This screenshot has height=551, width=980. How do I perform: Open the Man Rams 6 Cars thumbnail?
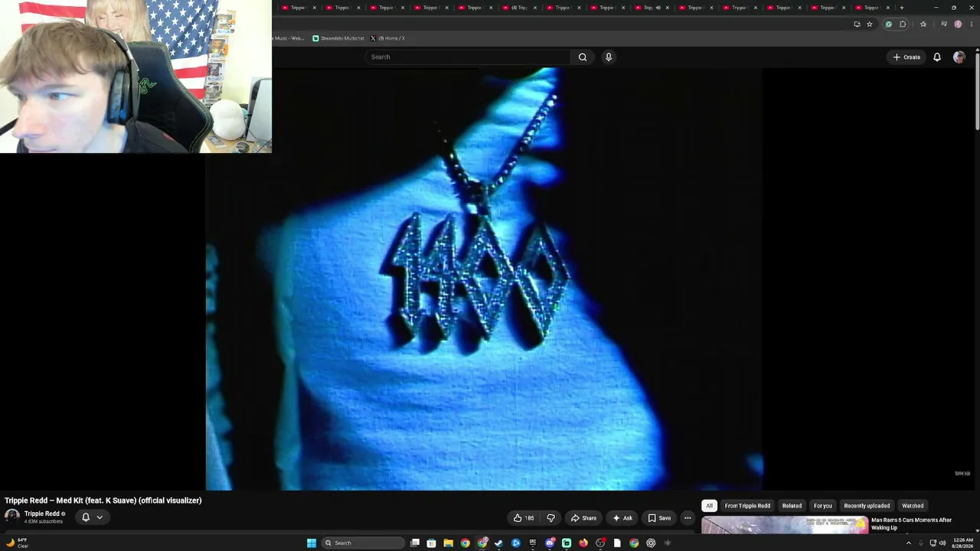point(785,525)
